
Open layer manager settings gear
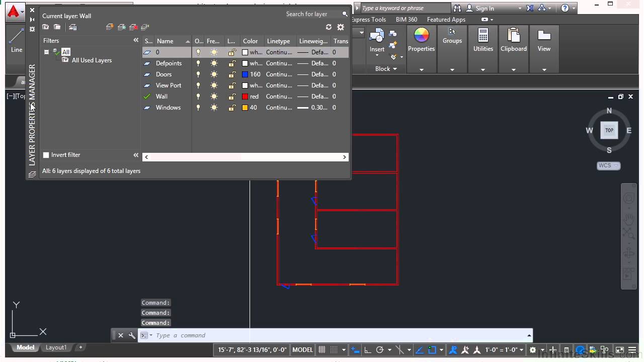click(341, 27)
